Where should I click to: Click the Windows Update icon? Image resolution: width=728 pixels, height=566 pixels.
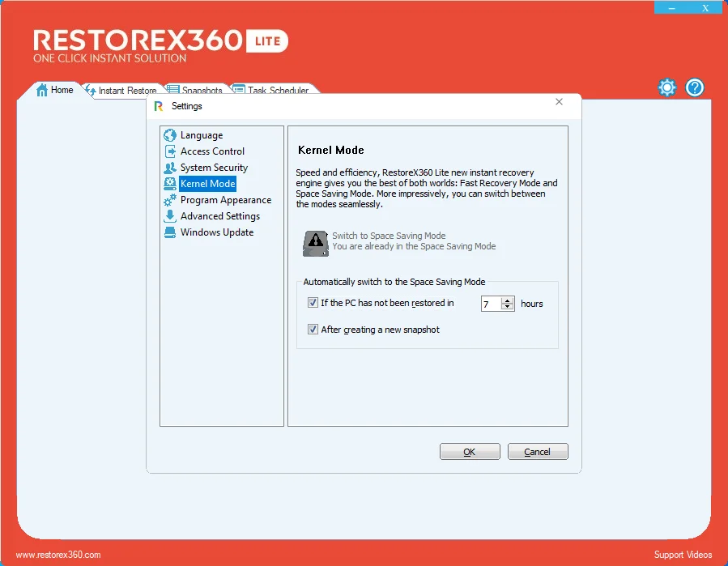pyautogui.click(x=170, y=232)
